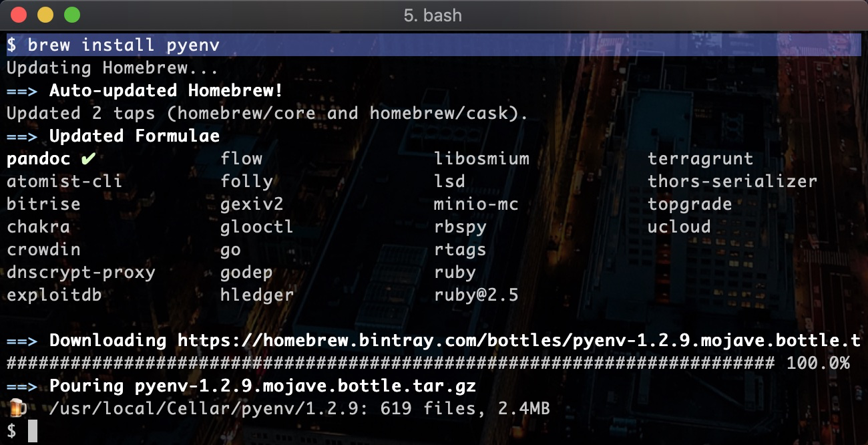This screenshot has width=868, height=445.
Task: Select the 'folly' formula name
Action: tap(246, 182)
